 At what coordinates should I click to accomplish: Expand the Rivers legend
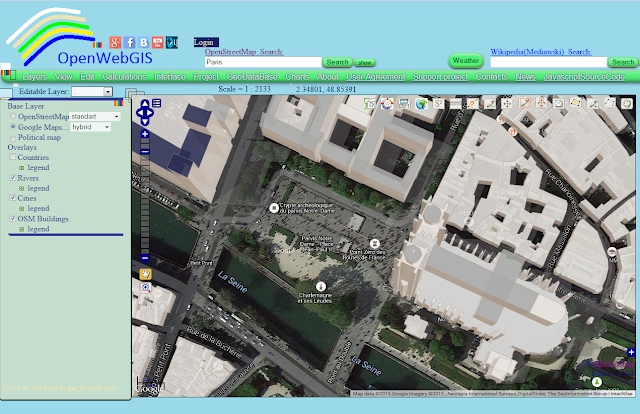(x=22, y=189)
